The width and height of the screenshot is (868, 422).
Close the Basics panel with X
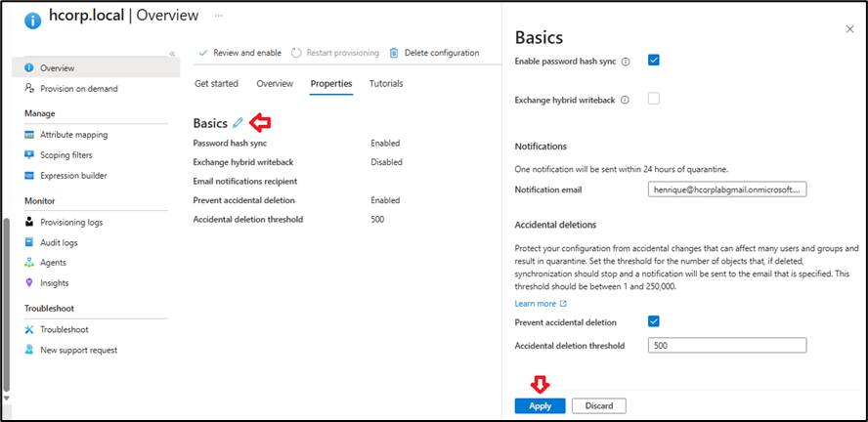click(x=848, y=30)
